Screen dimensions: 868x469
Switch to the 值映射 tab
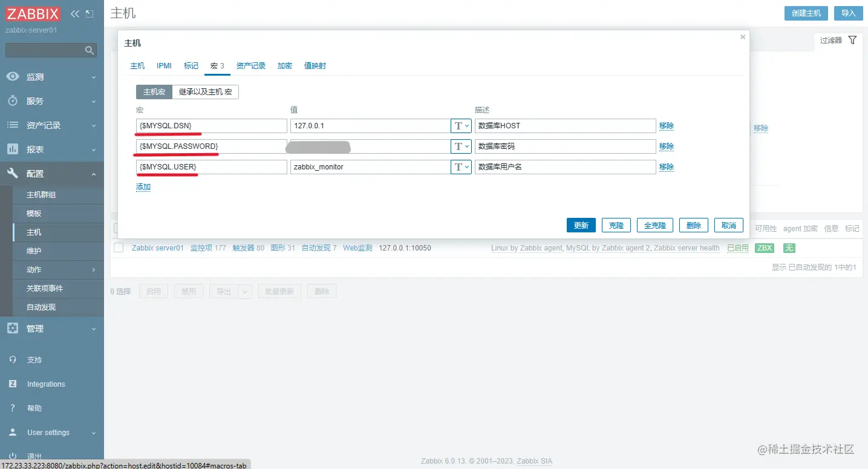pos(315,65)
